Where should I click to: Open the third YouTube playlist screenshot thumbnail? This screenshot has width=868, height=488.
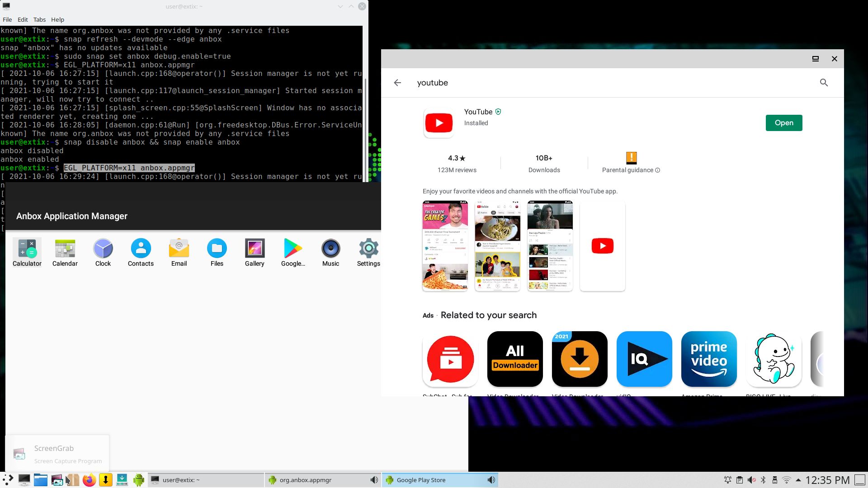(x=550, y=246)
